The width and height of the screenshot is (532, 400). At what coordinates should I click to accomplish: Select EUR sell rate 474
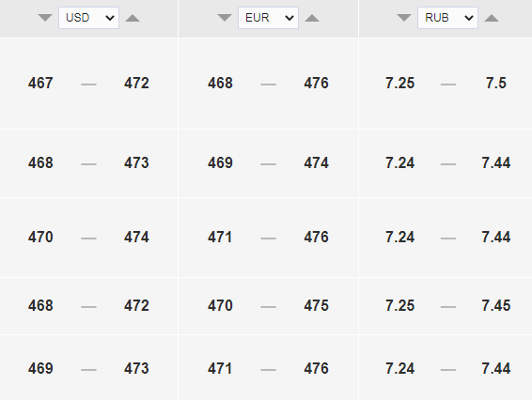click(x=316, y=163)
